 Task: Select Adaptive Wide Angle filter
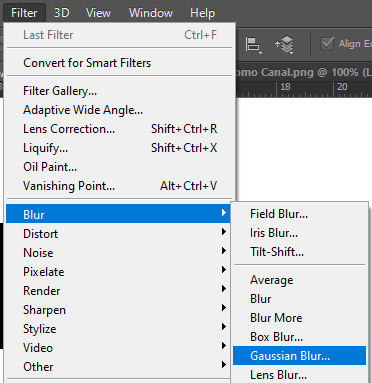(x=119, y=110)
